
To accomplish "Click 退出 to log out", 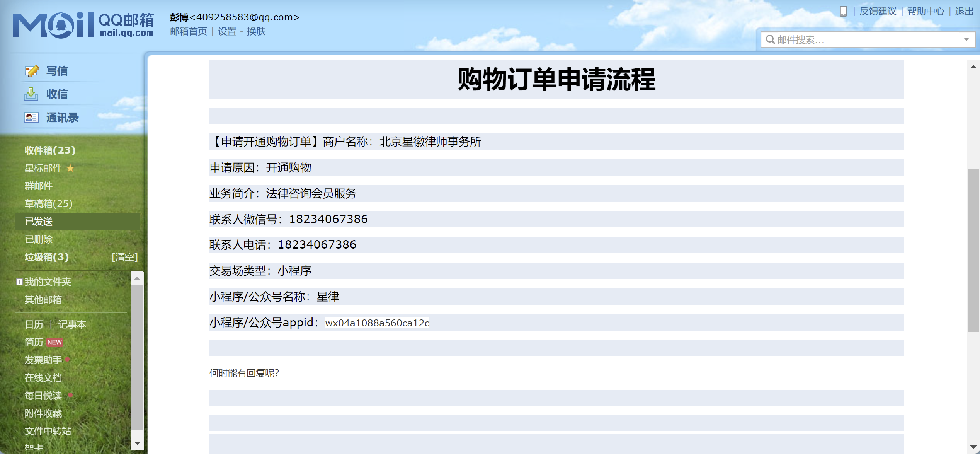I will tap(964, 11).
